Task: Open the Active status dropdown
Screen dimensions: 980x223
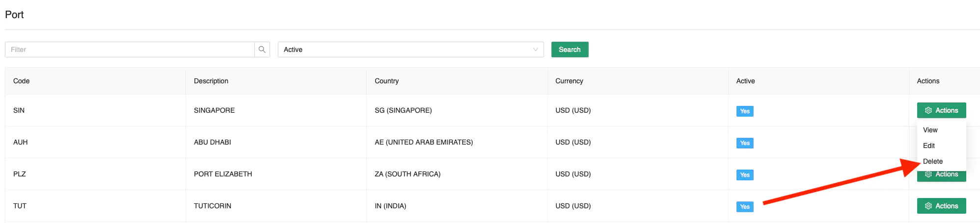Action: click(x=410, y=50)
